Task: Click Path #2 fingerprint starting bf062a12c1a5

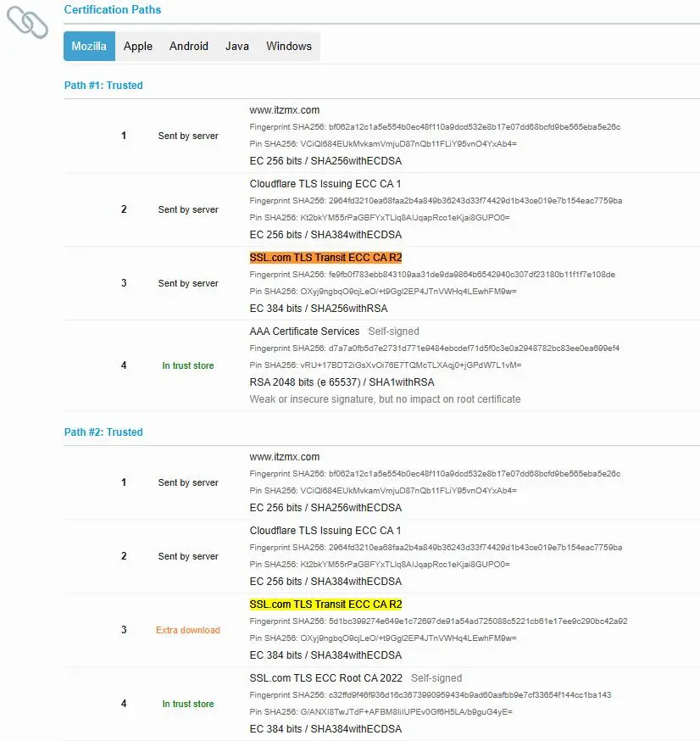Action: tap(435, 474)
